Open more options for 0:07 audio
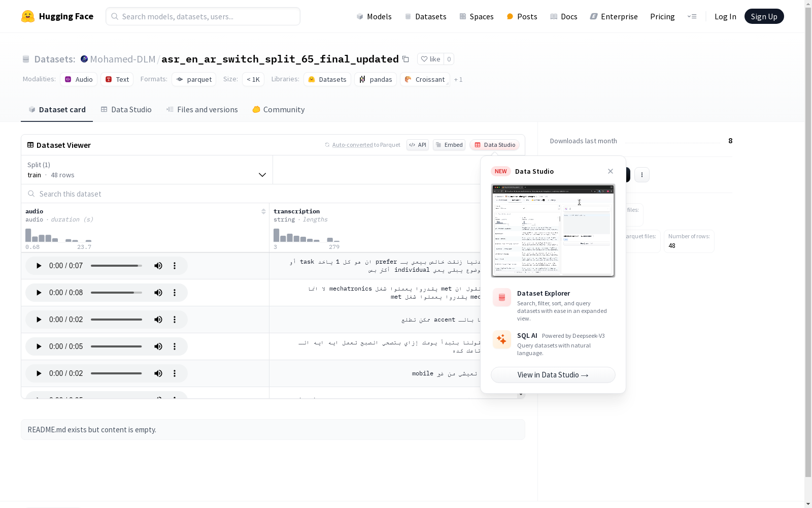812x508 pixels. click(175, 266)
